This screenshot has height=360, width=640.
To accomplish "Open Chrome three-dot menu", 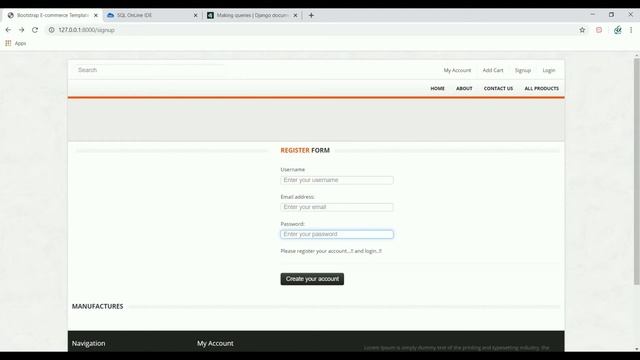I will tap(631, 30).
